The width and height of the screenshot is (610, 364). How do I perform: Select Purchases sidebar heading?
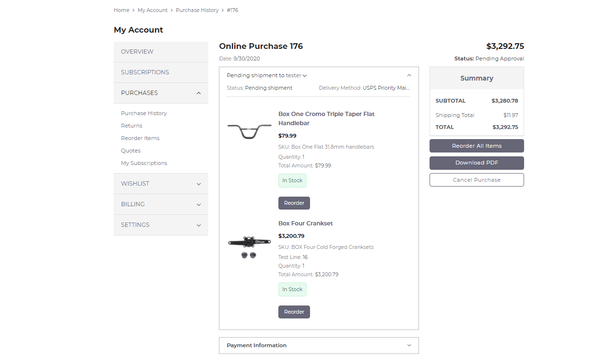pyautogui.click(x=139, y=93)
